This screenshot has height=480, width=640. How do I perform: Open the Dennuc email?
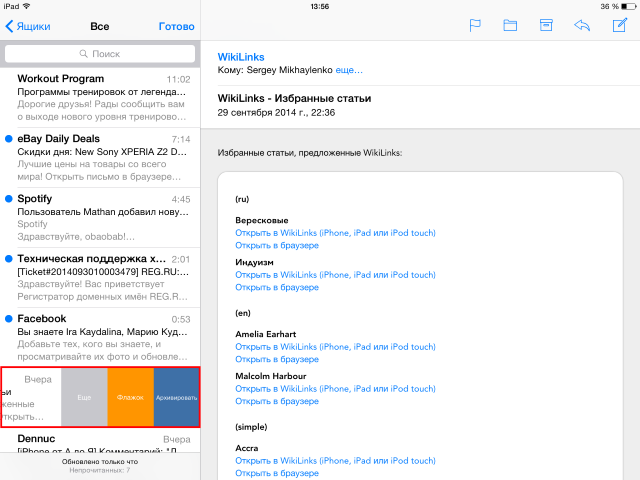click(100, 440)
